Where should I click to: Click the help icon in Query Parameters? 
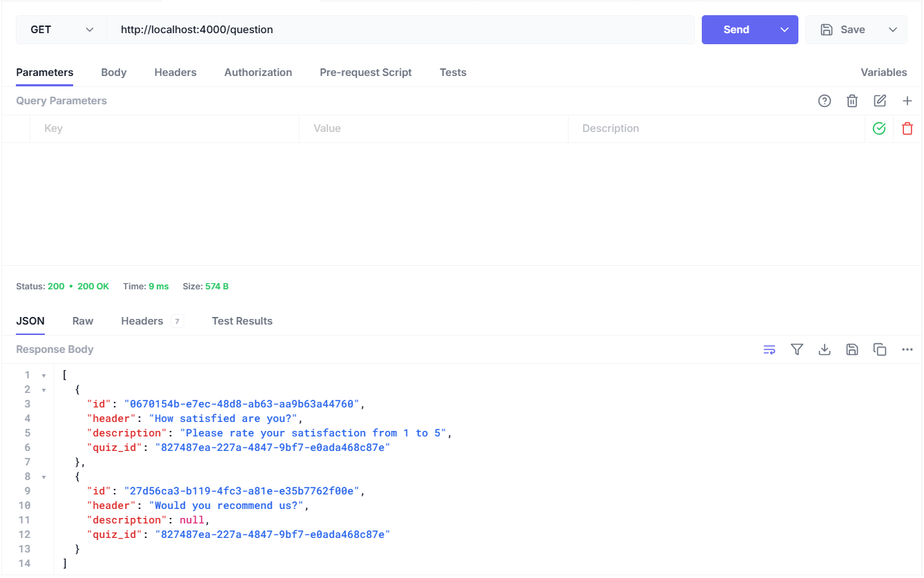coord(825,101)
